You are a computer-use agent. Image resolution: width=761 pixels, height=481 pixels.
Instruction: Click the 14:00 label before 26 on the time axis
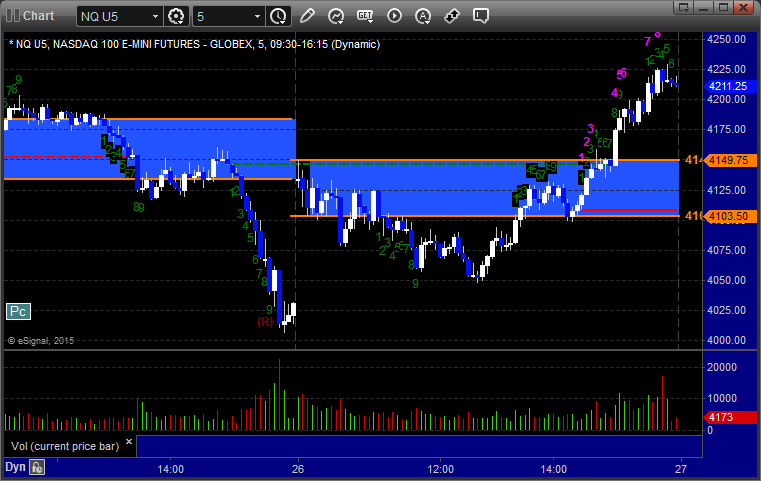[171, 469]
